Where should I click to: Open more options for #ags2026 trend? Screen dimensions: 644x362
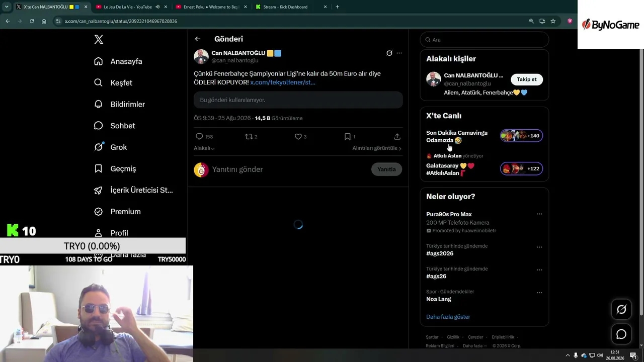pyautogui.click(x=539, y=247)
